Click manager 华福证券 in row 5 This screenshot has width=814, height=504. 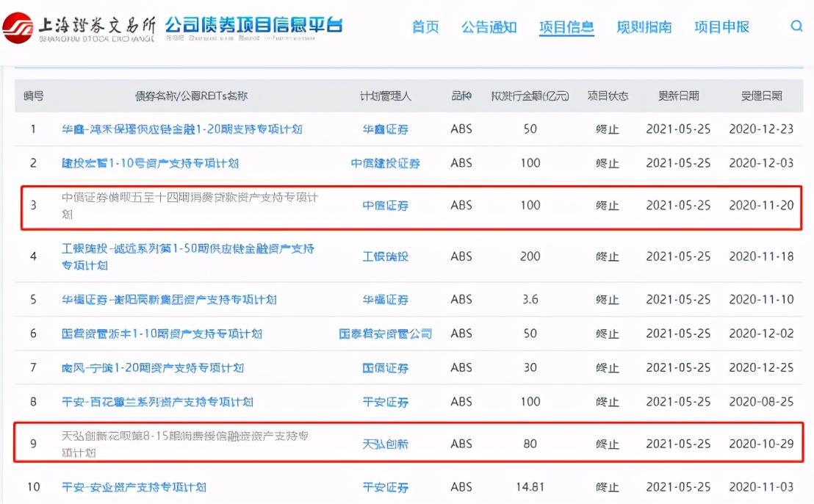(x=385, y=300)
